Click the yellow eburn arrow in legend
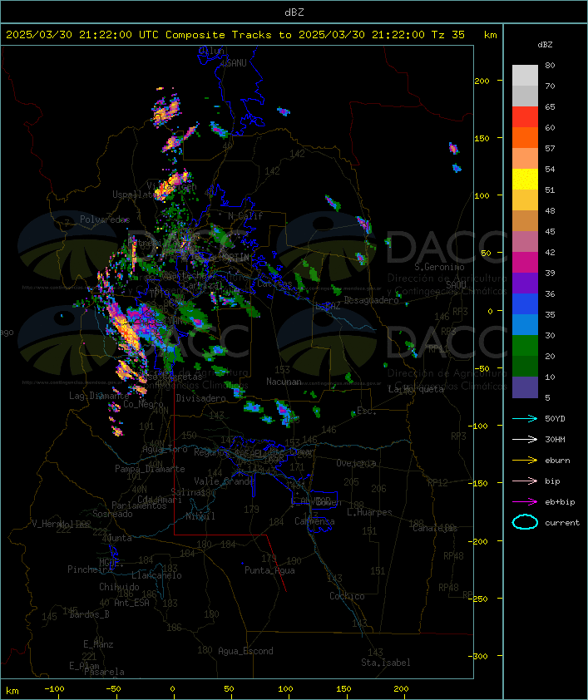This screenshot has width=588, height=700. tap(525, 461)
